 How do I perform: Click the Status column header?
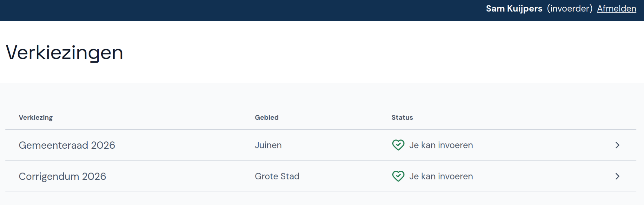pyautogui.click(x=402, y=117)
